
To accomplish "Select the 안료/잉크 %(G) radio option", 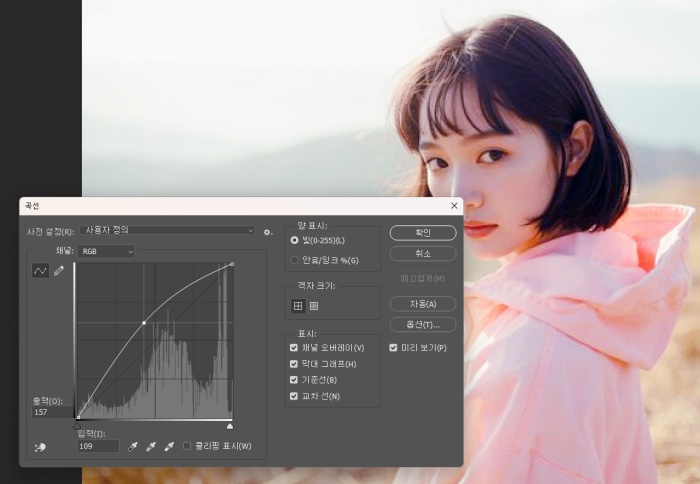I will tap(294, 260).
